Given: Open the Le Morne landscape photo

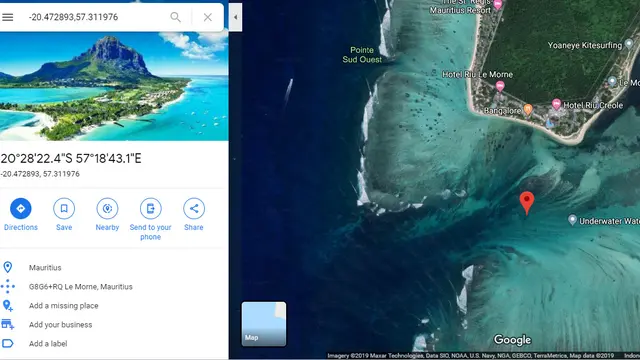Looking at the screenshot, I should (x=114, y=87).
